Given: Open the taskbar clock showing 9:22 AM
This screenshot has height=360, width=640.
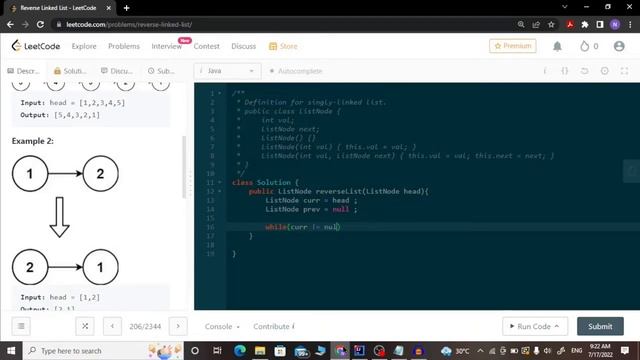Looking at the screenshot, I should point(600,351).
